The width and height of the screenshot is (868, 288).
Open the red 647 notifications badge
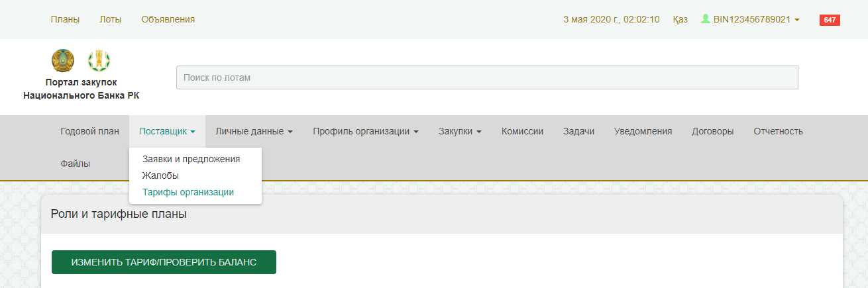click(x=830, y=20)
